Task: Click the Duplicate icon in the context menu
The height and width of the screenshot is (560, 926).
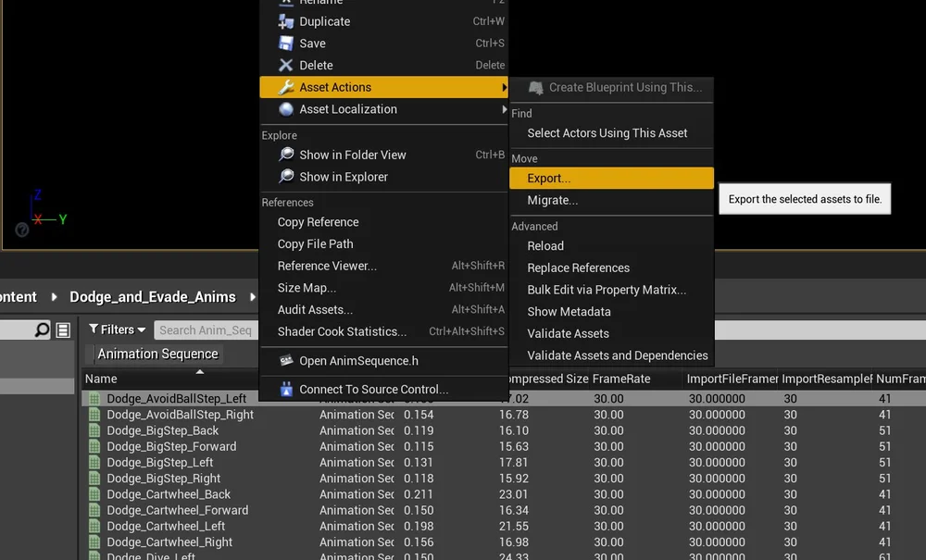Action: [286, 21]
